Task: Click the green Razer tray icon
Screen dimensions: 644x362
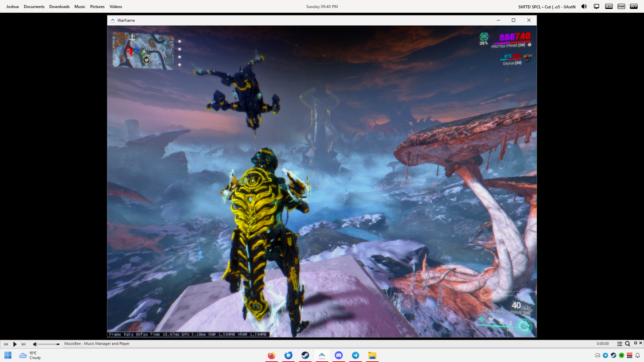Action: [622, 355]
